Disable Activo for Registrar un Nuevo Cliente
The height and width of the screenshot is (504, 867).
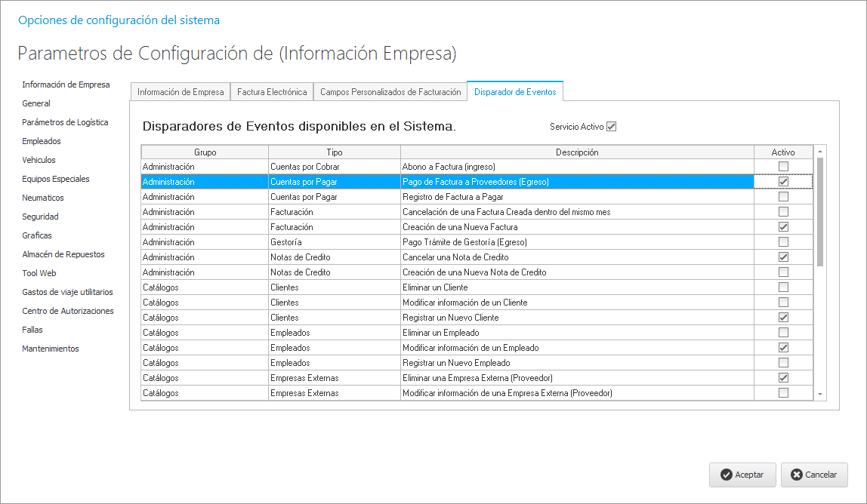(783, 318)
